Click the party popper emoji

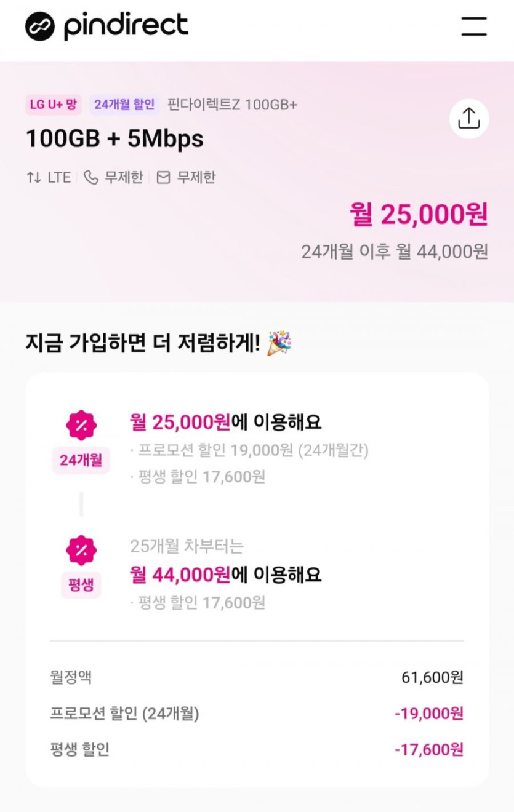pos(279,343)
